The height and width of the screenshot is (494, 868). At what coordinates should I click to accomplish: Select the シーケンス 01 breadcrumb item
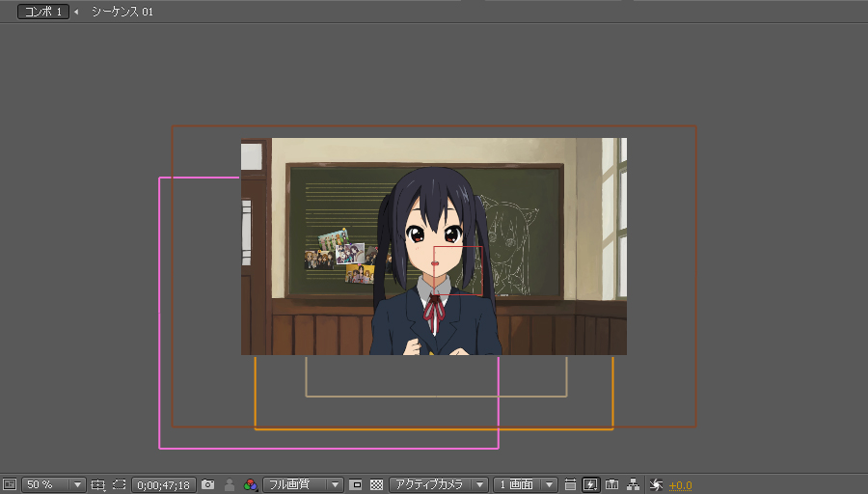click(x=122, y=12)
